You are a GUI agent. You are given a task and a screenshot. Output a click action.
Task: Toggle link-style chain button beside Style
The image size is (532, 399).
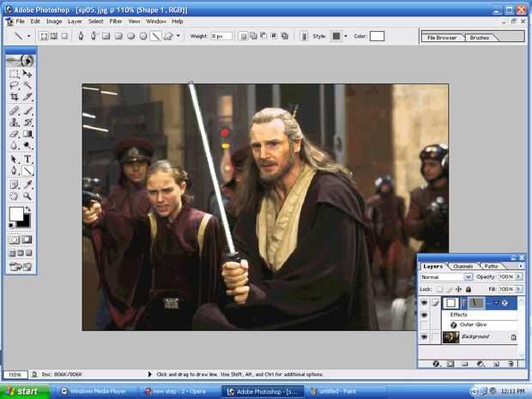tap(304, 36)
